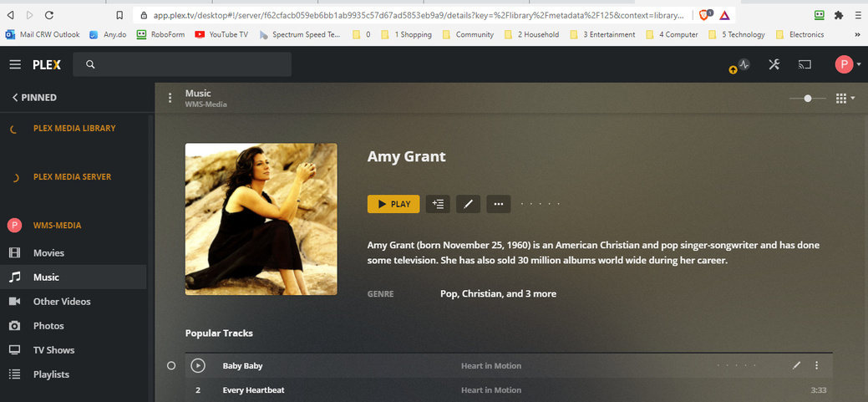Image resolution: width=868 pixels, height=402 pixels.
Task: Click the Amy Grant artist photo
Action: [261, 219]
